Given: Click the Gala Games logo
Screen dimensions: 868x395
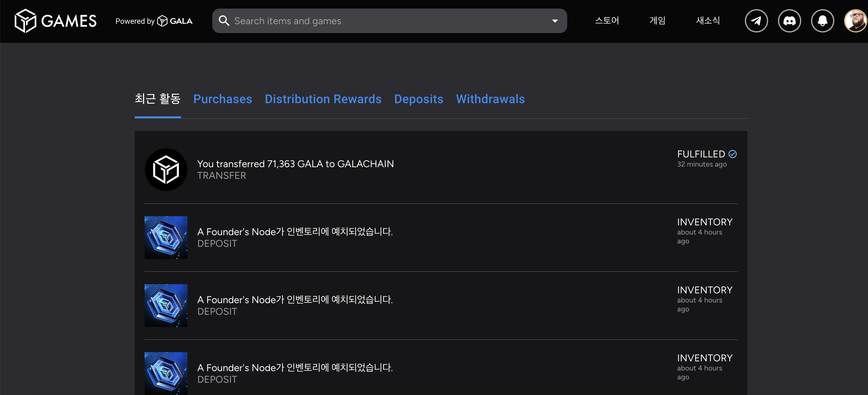Looking at the screenshot, I should click(x=56, y=21).
